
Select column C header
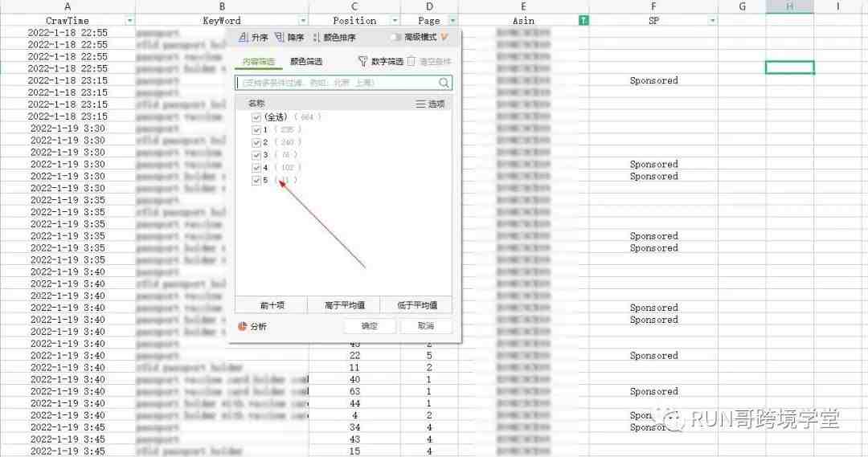(x=354, y=6)
